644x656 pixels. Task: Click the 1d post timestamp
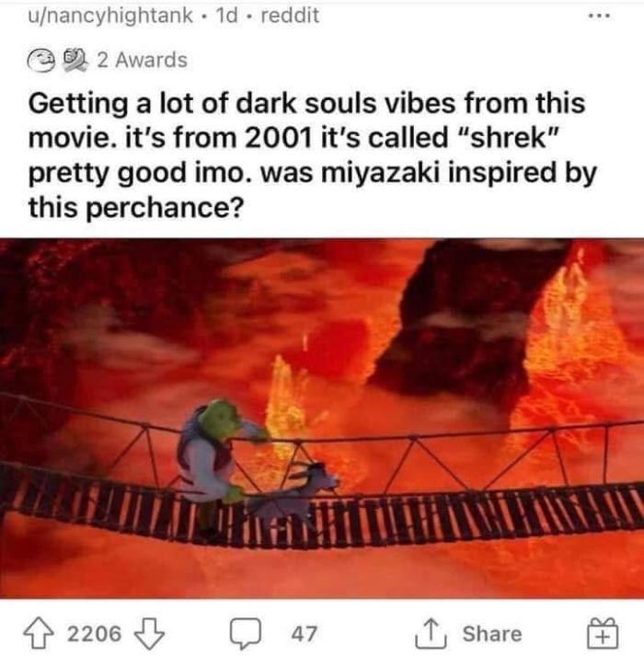225,16
